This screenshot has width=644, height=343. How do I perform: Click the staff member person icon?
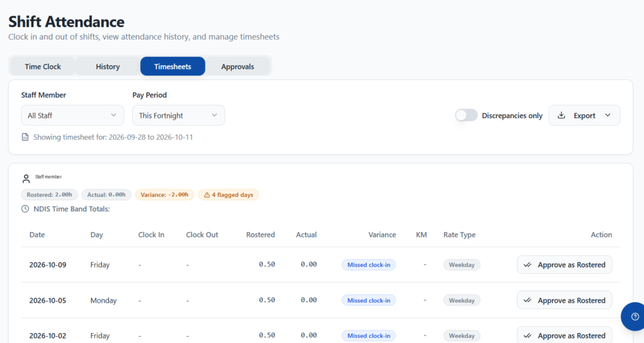coord(26,179)
